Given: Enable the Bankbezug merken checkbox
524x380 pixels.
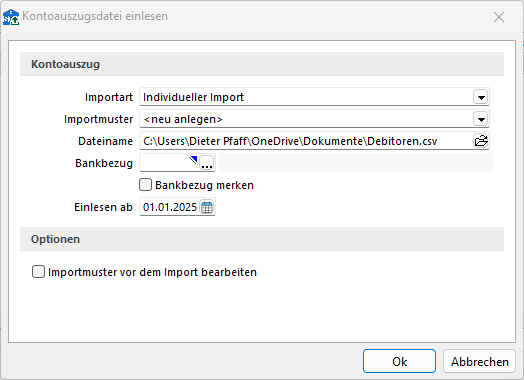Looking at the screenshot, I should [145, 184].
